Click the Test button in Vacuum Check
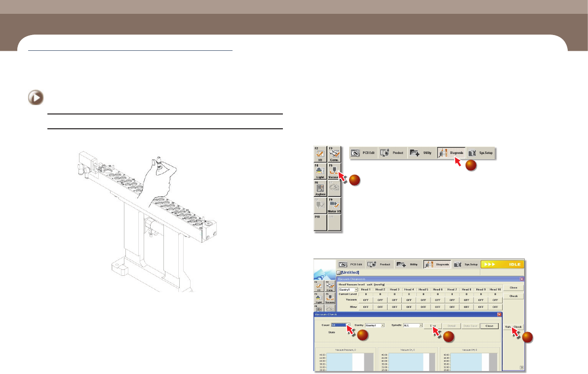The image size is (588, 374). (x=433, y=326)
